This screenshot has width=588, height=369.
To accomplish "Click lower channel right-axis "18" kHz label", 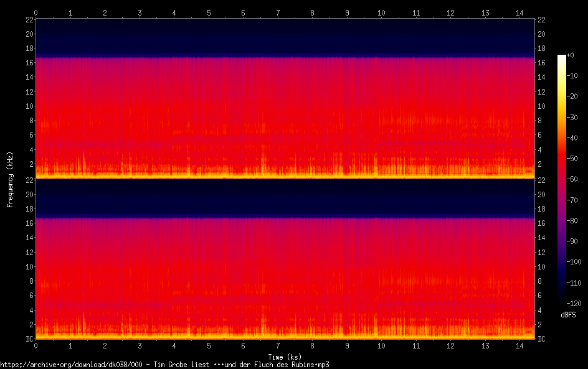I will click(541, 208).
